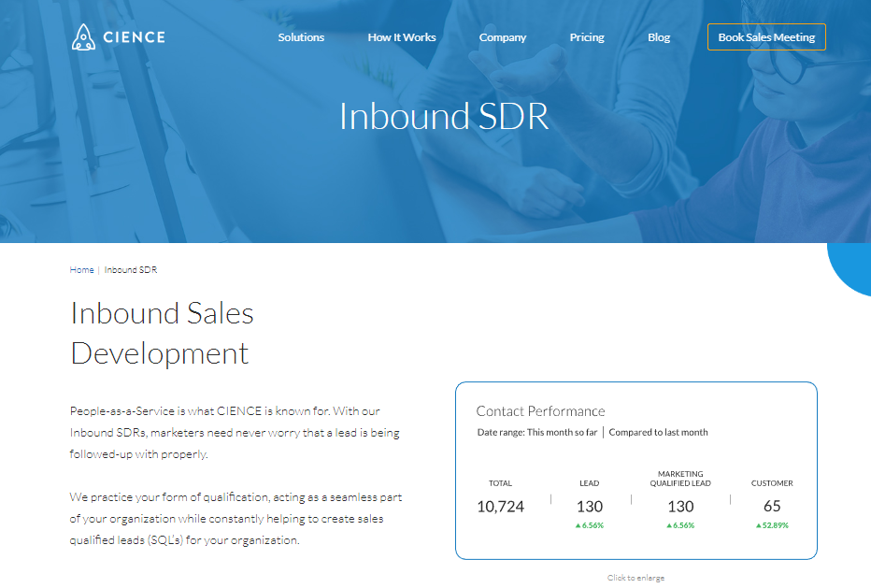Open the Blog page
The width and height of the screenshot is (871, 588).
[x=659, y=37]
